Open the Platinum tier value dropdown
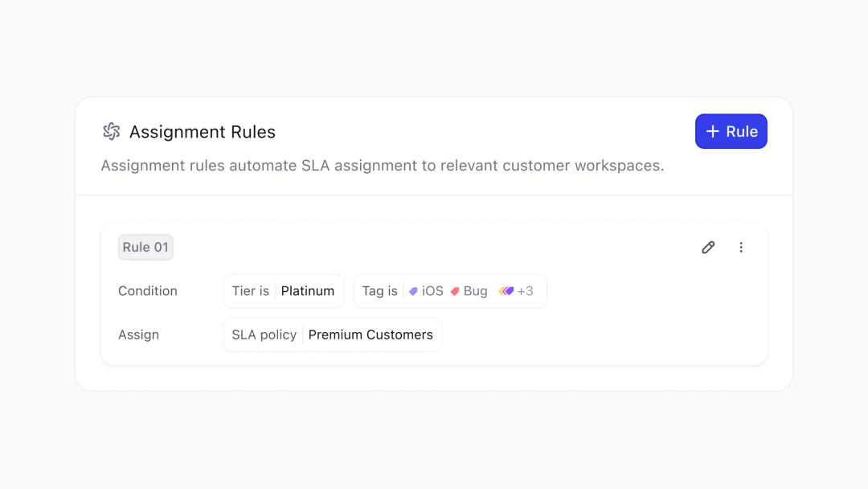Screen dimensions: 868x489 tap(308, 291)
